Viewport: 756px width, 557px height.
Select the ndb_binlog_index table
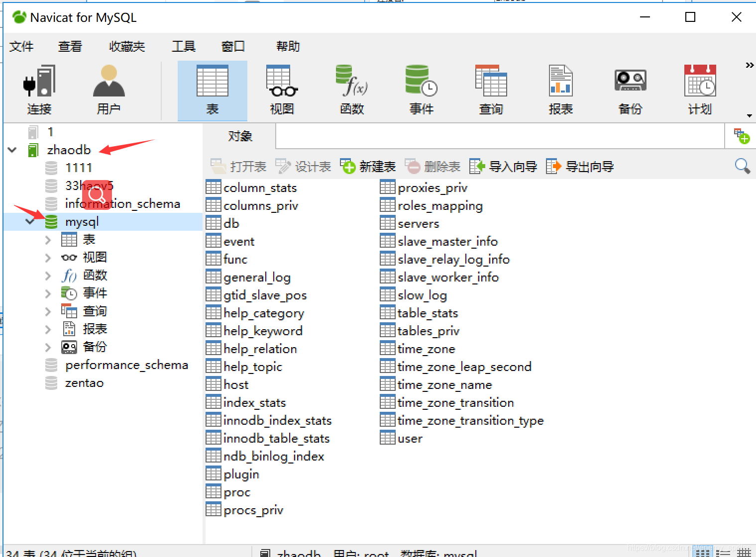[x=274, y=456]
